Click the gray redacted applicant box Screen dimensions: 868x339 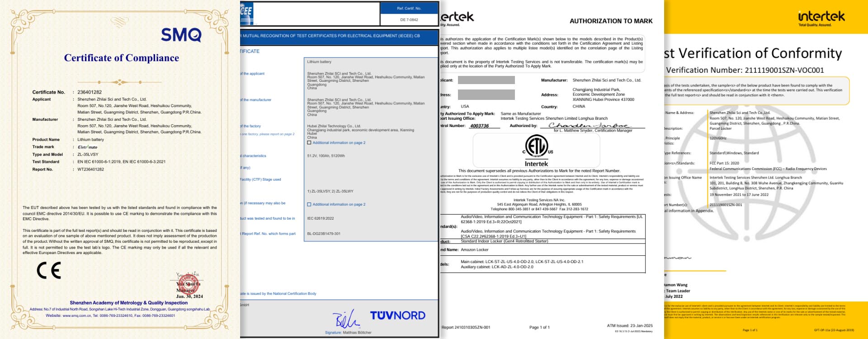[486, 80]
